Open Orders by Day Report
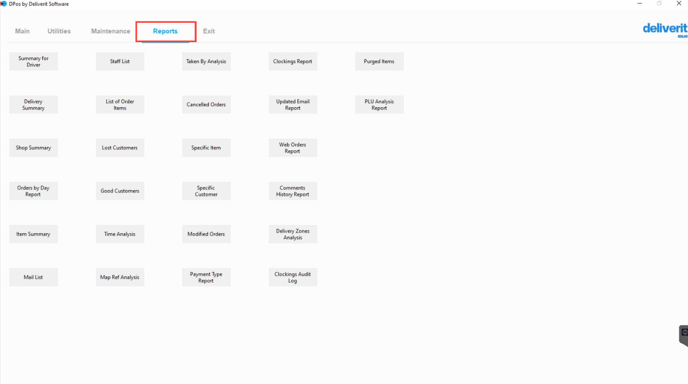This screenshot has width=688, height=384. (x=33, y=191)
